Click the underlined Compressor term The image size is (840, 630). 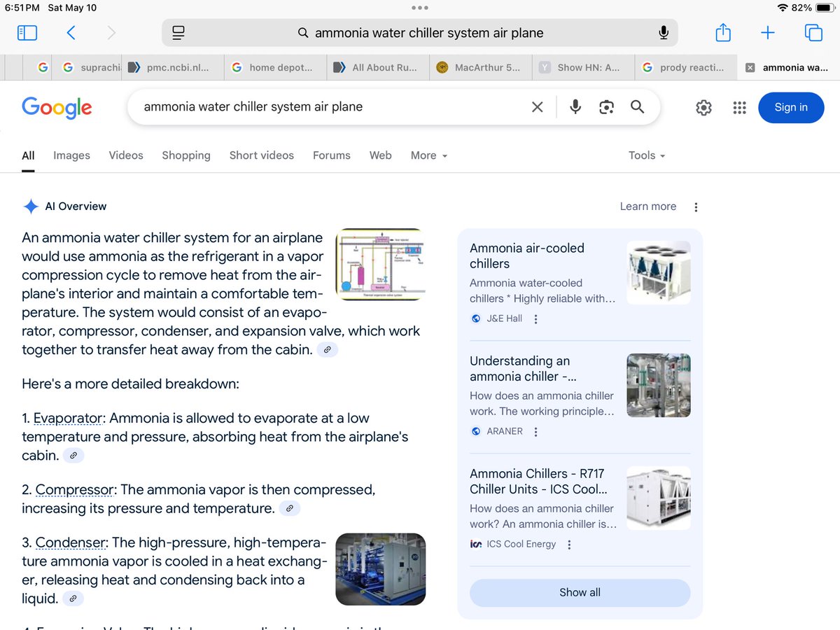coord(74,490)
